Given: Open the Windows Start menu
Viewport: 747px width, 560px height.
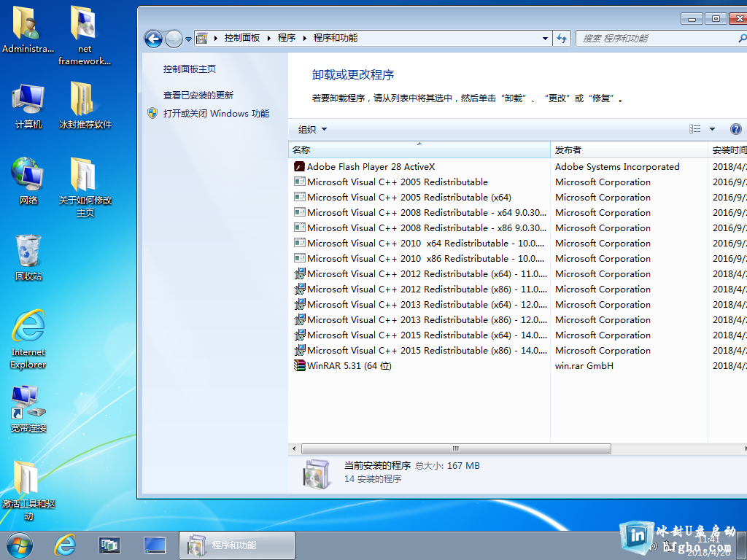Looking at the screenshot, I should tap(20, 545).
